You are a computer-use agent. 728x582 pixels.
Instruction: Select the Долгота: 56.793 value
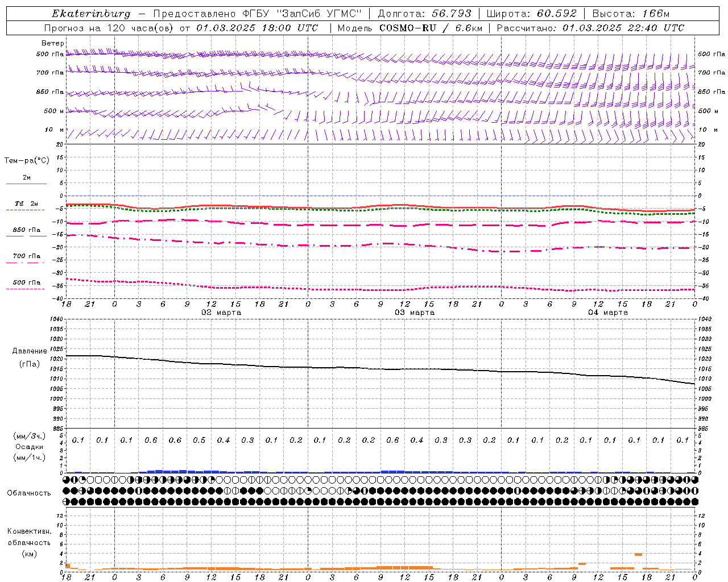point(424,14)
